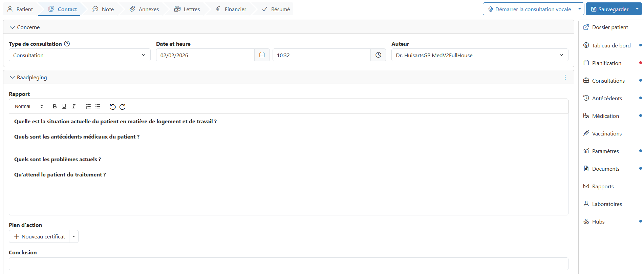Open the voice consultation dropdown arrow
Viewport: 644px width, 274px height.
580,9
